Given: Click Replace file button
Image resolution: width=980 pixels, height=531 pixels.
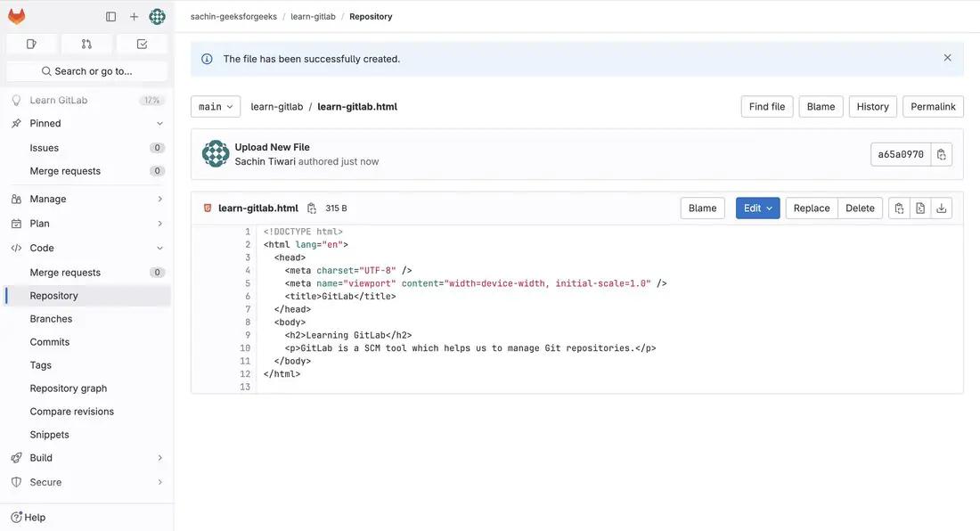Looking at the screenshot, I should click(x=812, y=208).
